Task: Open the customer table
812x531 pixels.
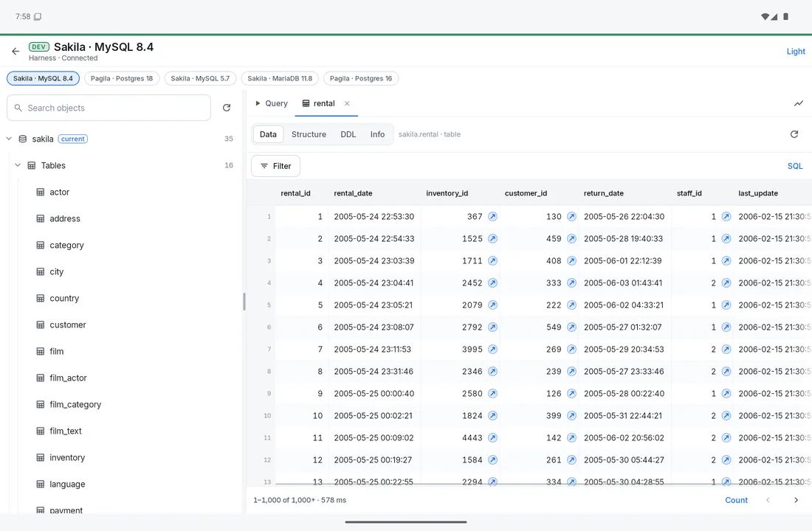Action: click(67, 324)
